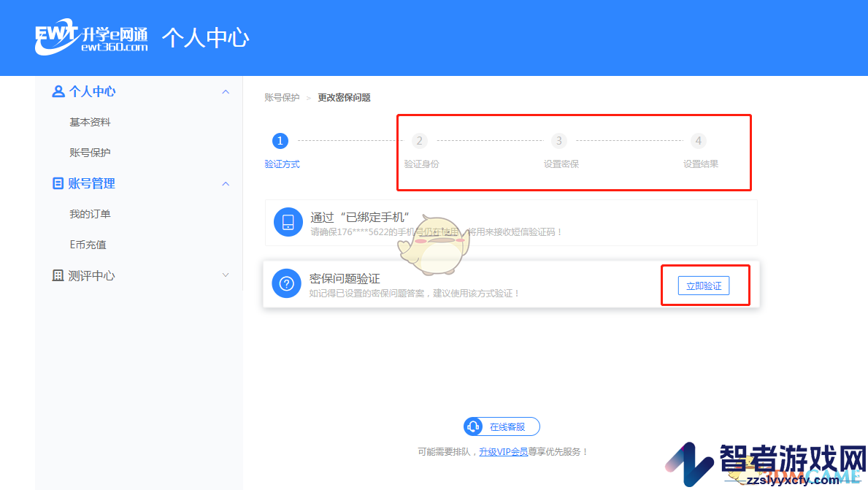868x490 pixels.
Task: Open the 在线客服 chat button
Action: tap(502, 427)
